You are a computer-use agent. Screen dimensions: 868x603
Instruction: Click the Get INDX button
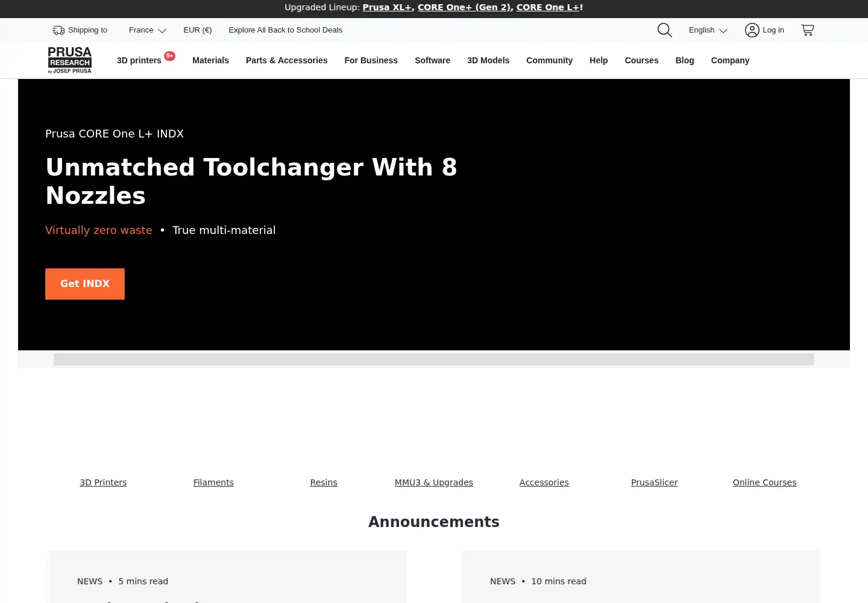click(x=85, y=284)
